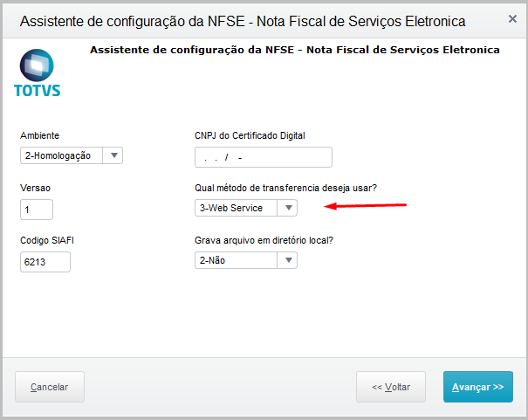The image size is (528, 420).
Task: Focus the CNPJ do Certificado Digital field
Action: point(263,157)
